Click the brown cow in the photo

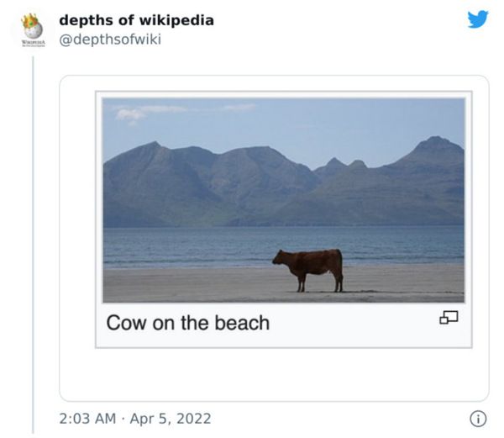coord(311,267)
